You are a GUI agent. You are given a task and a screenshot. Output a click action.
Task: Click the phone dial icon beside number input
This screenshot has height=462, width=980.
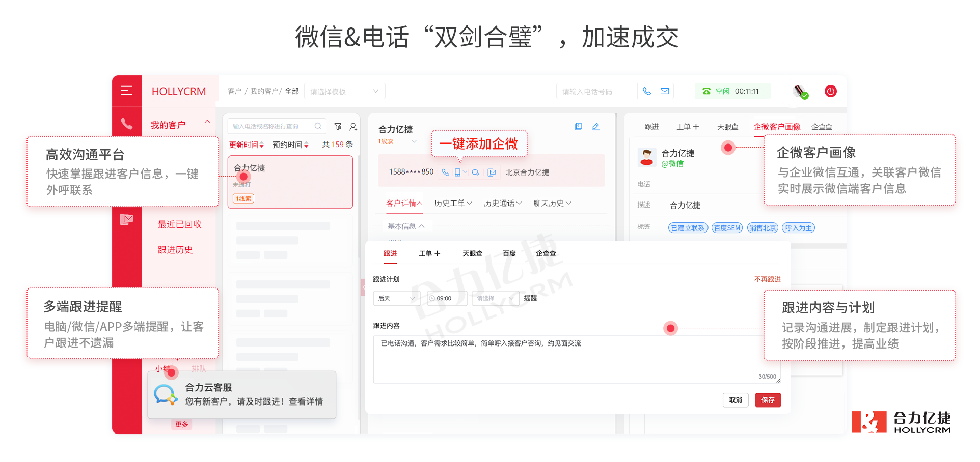coord(646,91)
